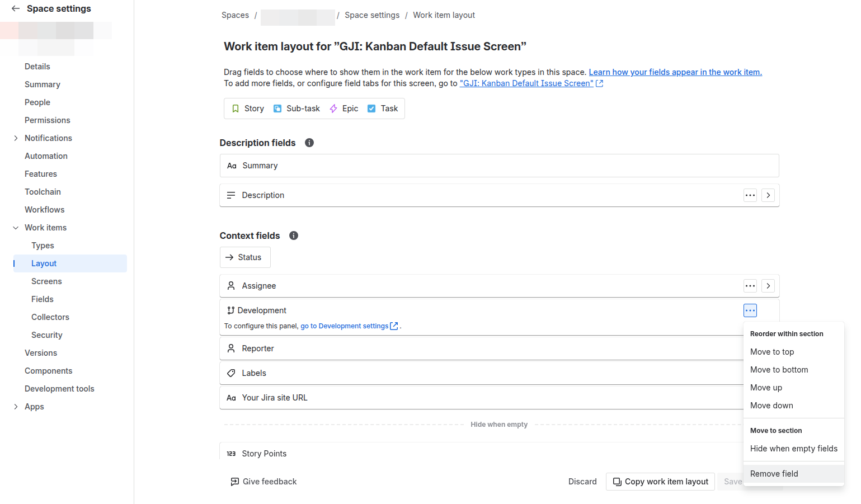Click the back arrow beside Space settings
The height and width of the screenshot is (504, 861).
tap(16, 8)
